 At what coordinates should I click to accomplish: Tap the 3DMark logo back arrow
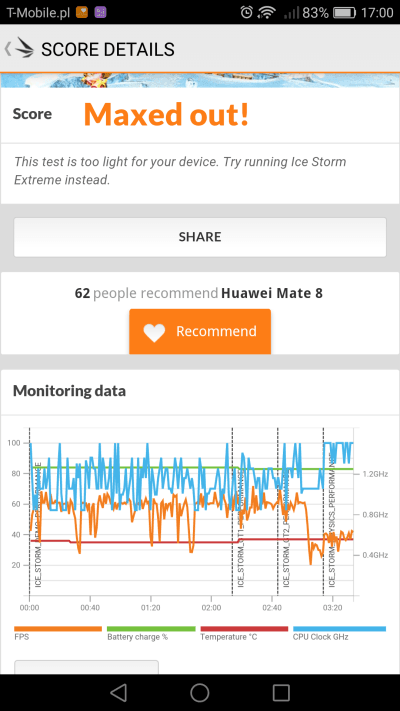[x=19, y=49]
